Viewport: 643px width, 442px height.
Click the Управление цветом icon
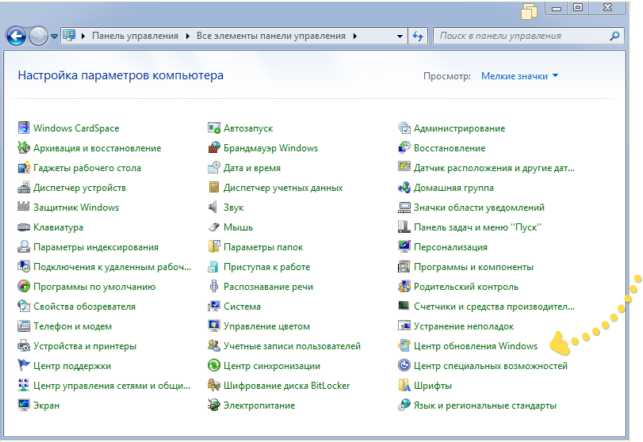pyautogui.click(x=214, y=326)
